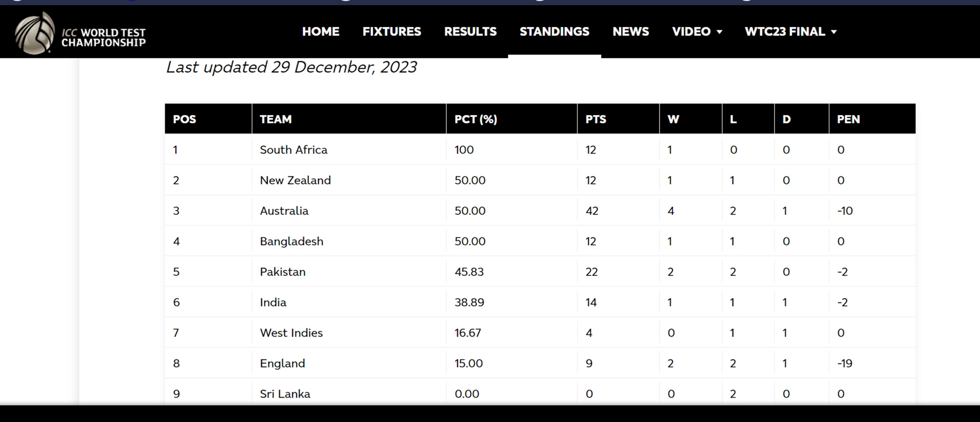Select the South Africa team row
Screen dimensions: 980x422
[540, 149]
